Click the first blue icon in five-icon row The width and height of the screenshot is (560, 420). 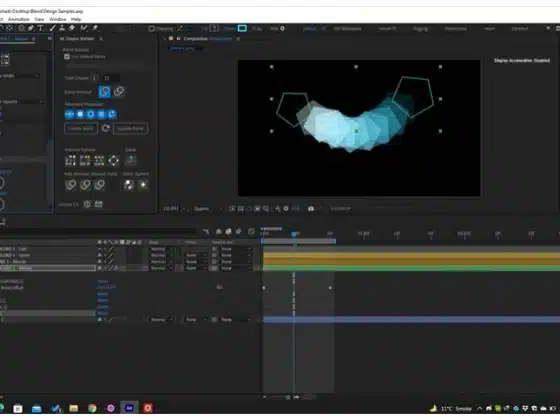69,114
